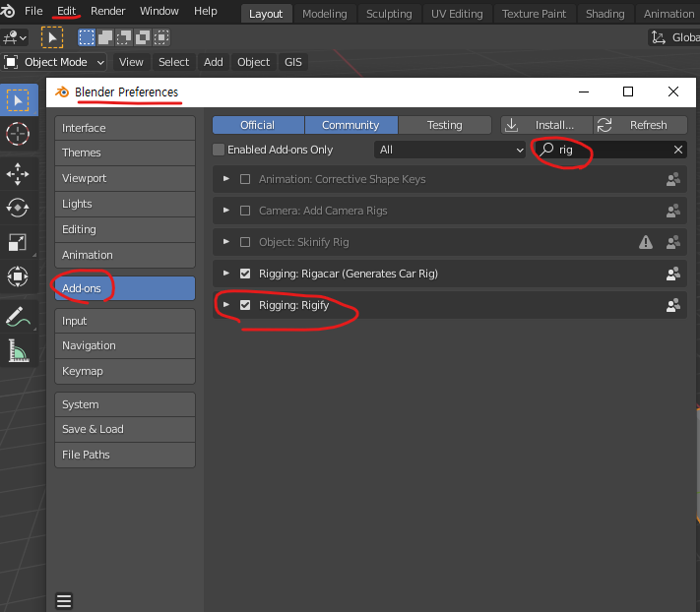Clear the add-on search text
700x612 pixels.
[677, 150]
